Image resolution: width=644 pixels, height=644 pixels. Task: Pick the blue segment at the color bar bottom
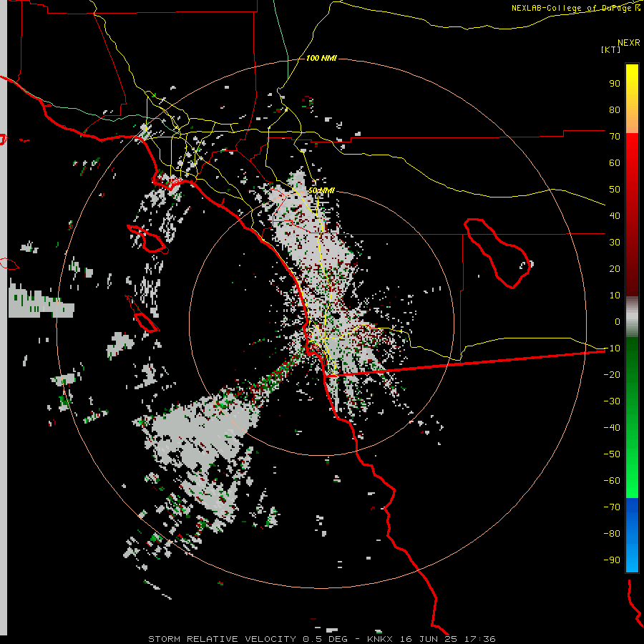(x=632, y=535)
